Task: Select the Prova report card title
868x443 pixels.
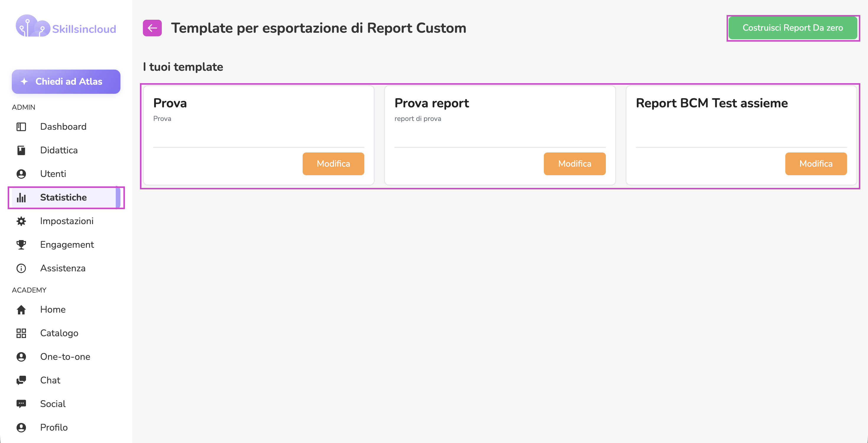Action: (x=432, y=103)
